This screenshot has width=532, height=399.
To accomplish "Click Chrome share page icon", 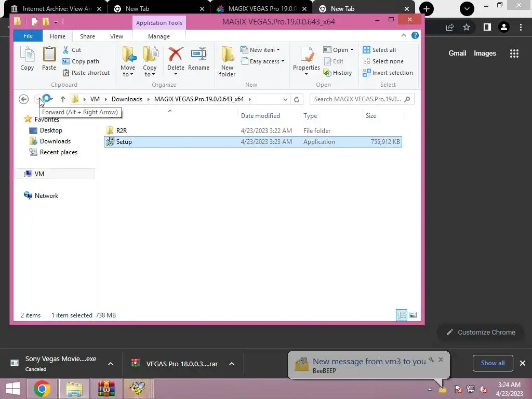I will [x=450, y=27].
